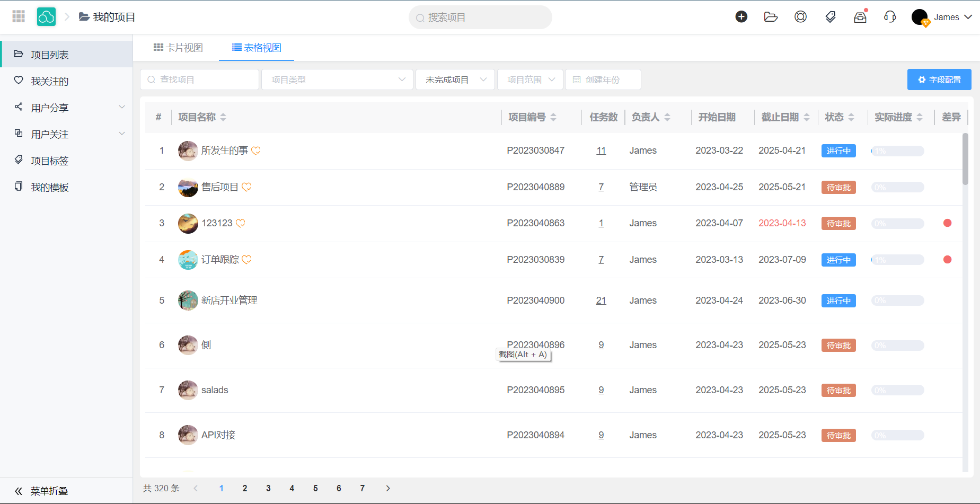Image resolution: width=980 pixels, height=504 pixels.
Task: Open the tag icon in top bar
Action: point(831,17)
